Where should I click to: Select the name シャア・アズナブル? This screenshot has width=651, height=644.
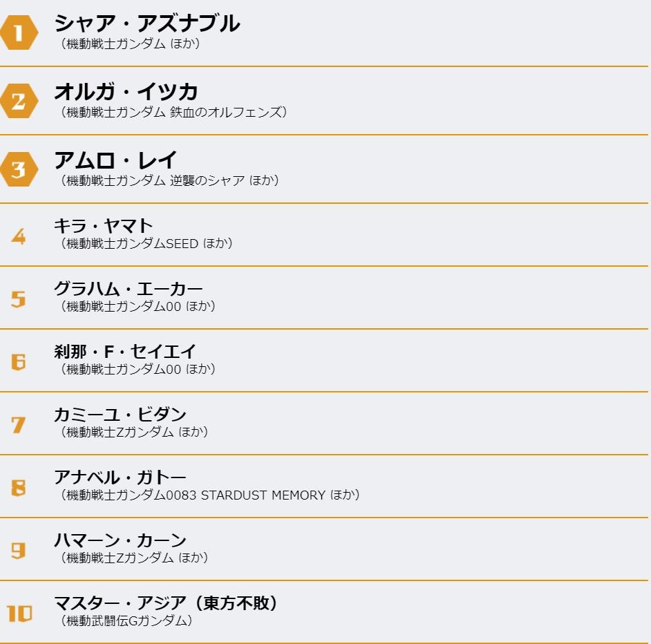click(147, 23)
